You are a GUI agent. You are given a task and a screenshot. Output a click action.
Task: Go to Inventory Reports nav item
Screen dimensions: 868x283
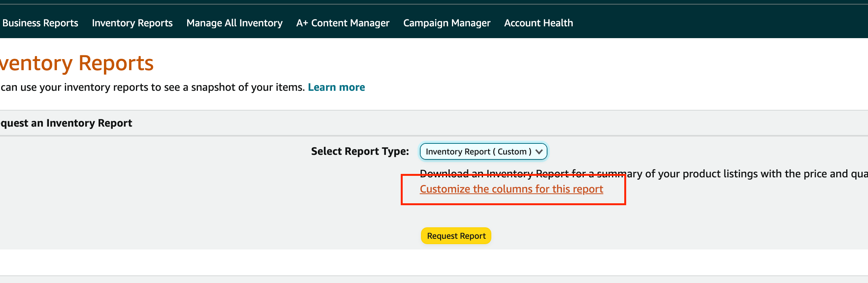(132, 23)
